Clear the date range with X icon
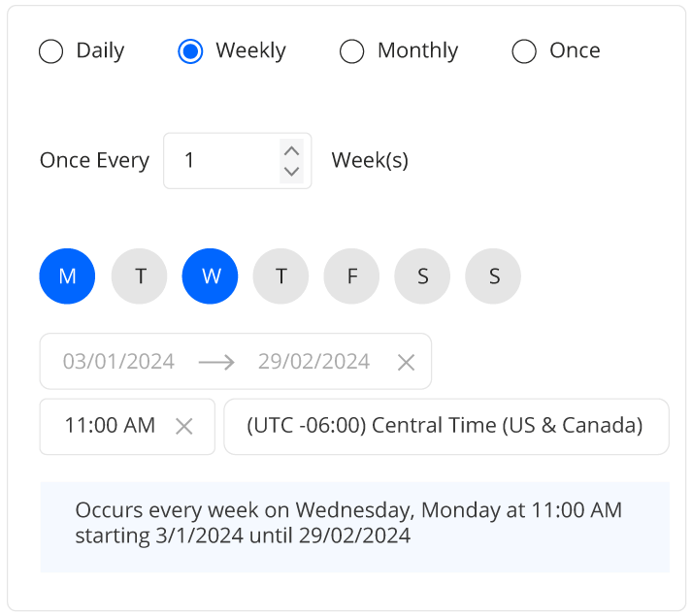The image size is (692, 616). click(407, 362)
